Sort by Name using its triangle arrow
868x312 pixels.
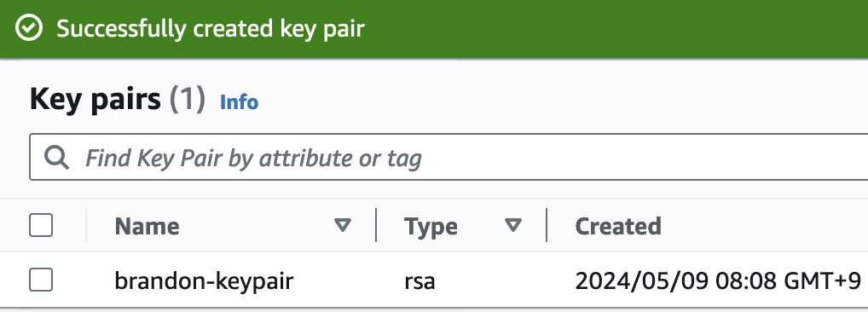click(343, 225)
